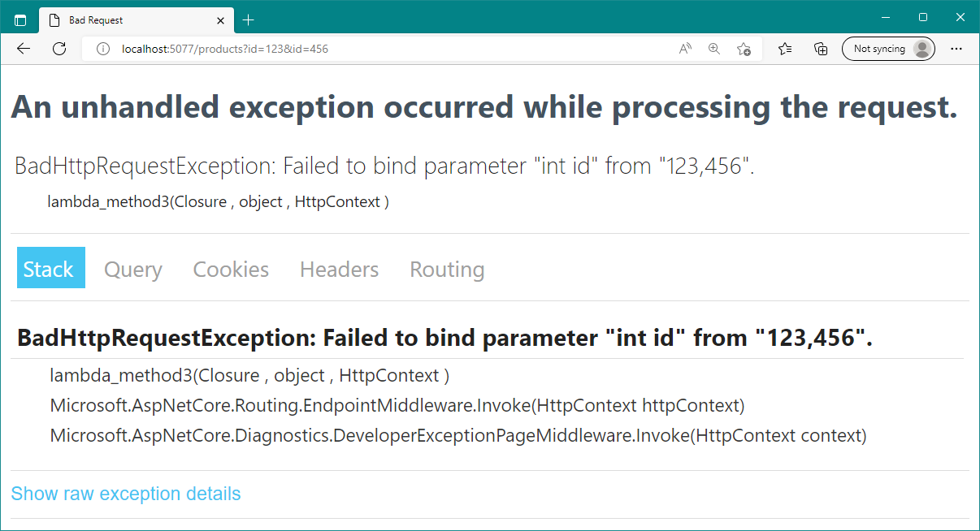Expand Show raw exception details

point(126,494)
